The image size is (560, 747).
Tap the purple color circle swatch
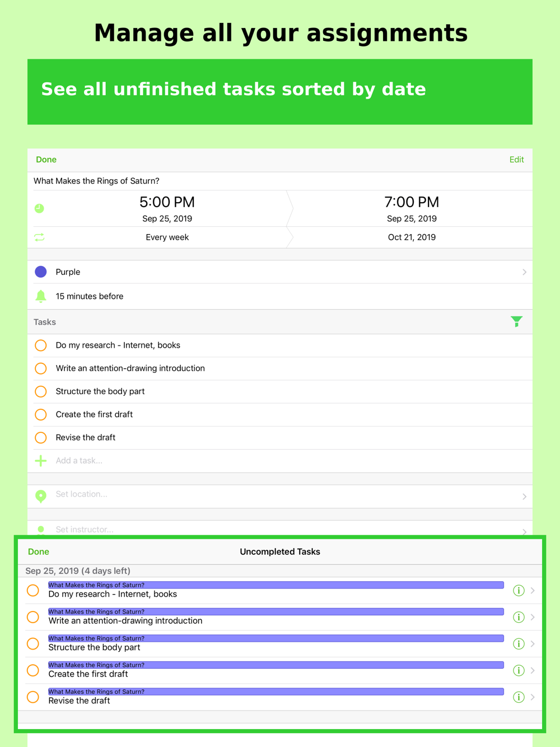point(41,272)
